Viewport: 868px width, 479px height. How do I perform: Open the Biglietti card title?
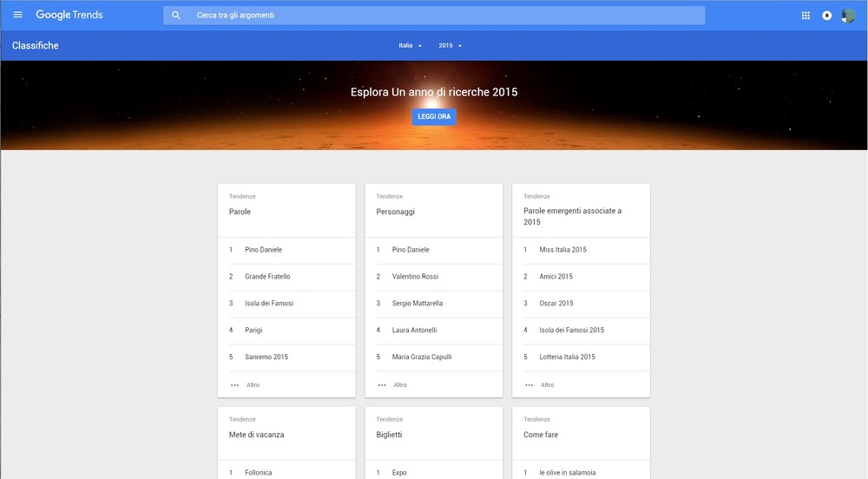pos(389,435)
